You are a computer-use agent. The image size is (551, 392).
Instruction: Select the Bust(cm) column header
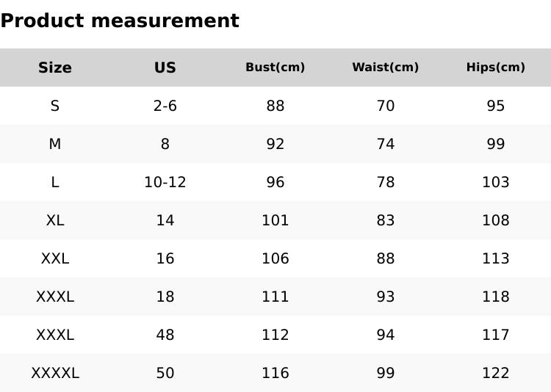[275, 68]
